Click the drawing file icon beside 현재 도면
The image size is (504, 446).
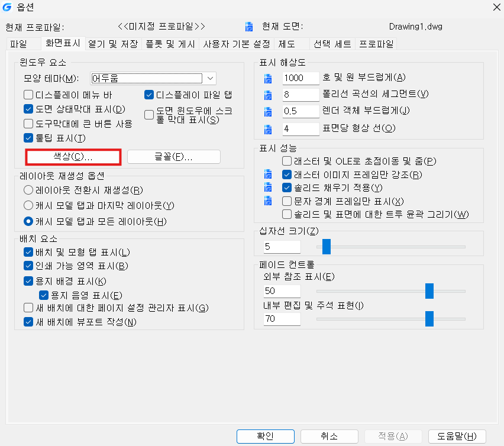249,27
